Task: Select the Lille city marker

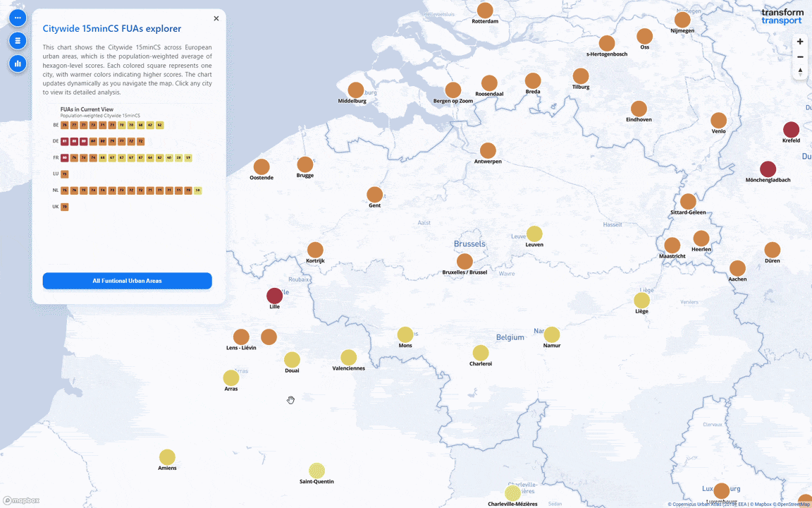Action: (274, 296)
